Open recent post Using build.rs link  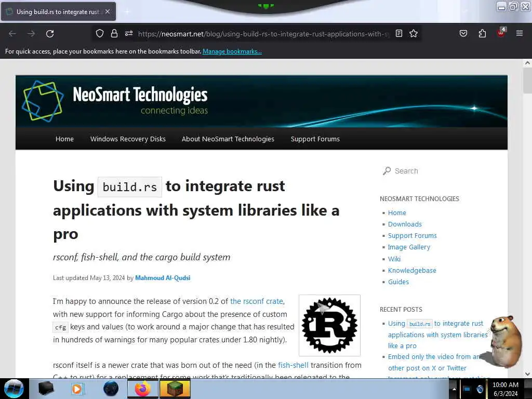pyautogui.click(x=437, y=335)
